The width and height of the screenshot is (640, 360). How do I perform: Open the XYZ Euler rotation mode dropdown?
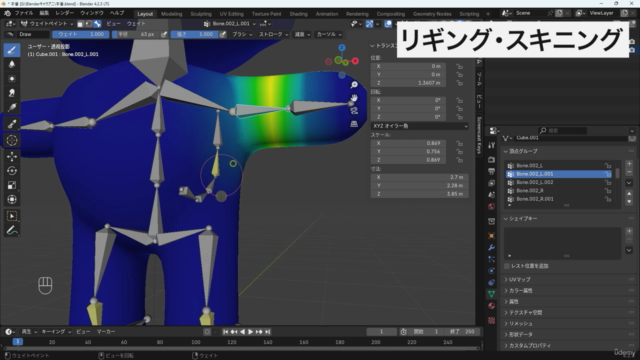[420, 126]
